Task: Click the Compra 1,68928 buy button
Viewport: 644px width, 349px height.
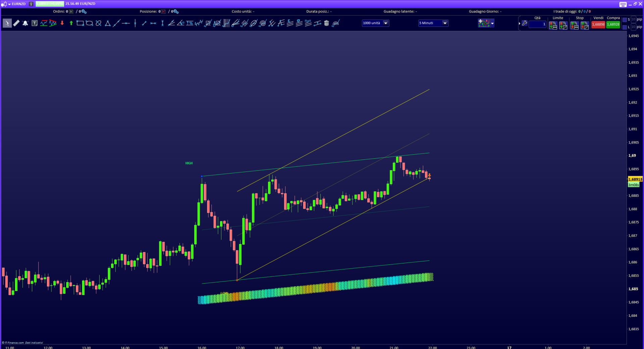Action: coord(613,24)
